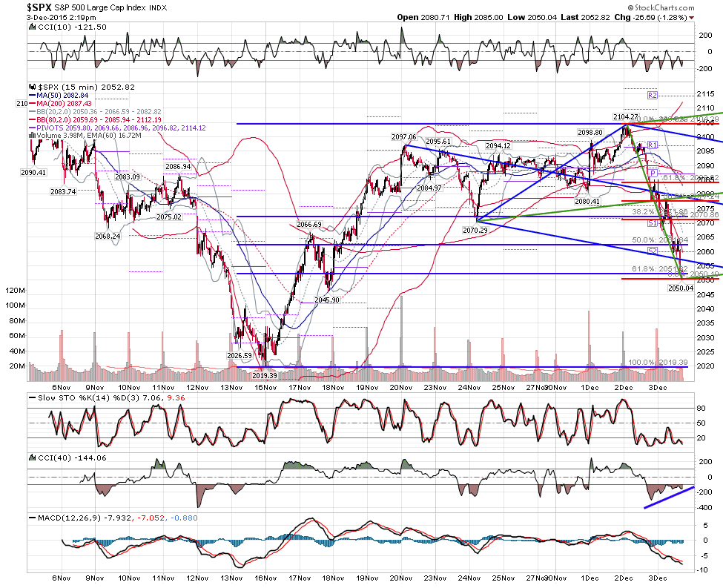Screen dimensions: 723x588
Task: Click the StockCharts.com watermark link
Action: [x=661, y=7]
